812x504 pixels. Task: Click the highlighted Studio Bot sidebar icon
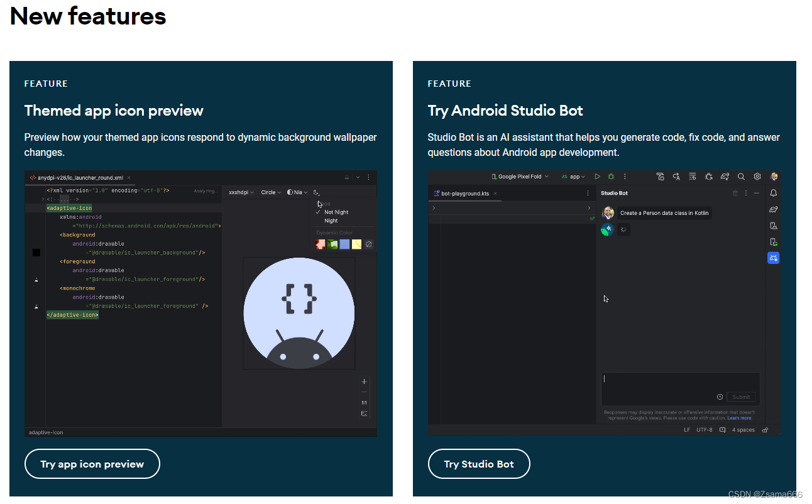click(x=774, y=258)
